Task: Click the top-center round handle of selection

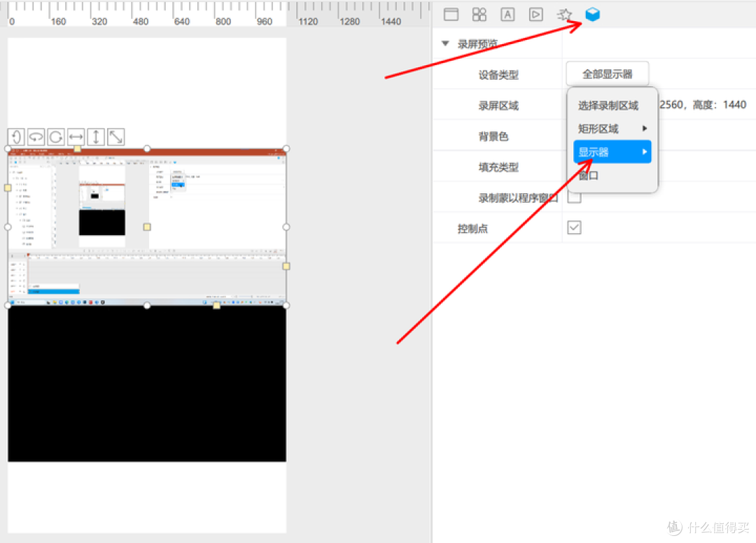Action: click(147, 149)
